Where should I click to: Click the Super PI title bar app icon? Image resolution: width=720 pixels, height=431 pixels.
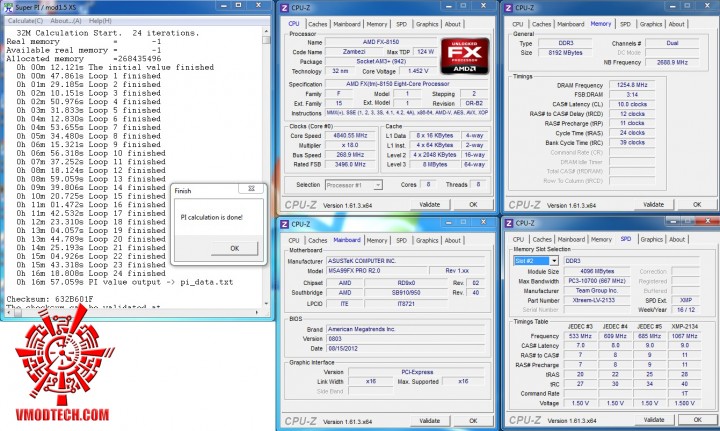pyautogui.click(x=8, y=7)
